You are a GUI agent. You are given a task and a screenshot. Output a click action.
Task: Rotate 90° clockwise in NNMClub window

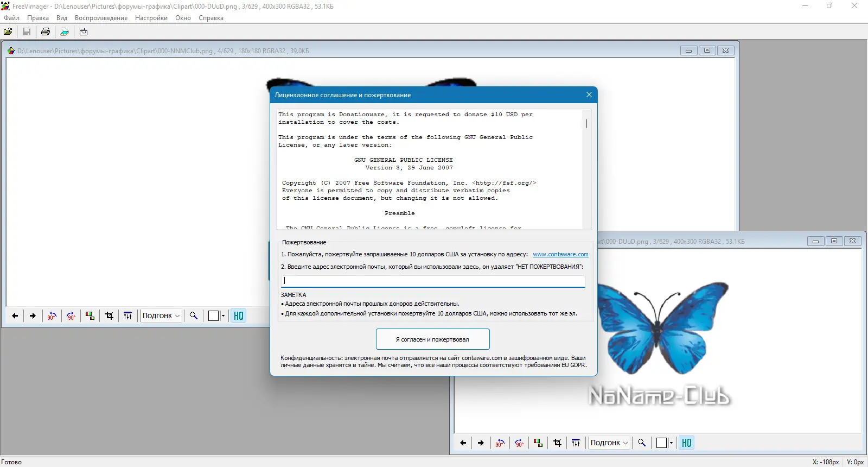tap(71, 316)
